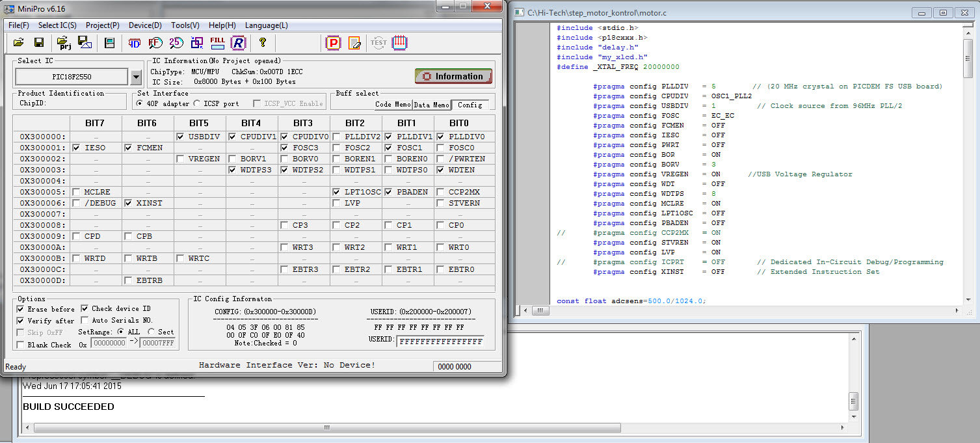This screenshot has height=443, width=980.
Task: Click the magnifier FF toolbar icon
Action: [155, 43]
